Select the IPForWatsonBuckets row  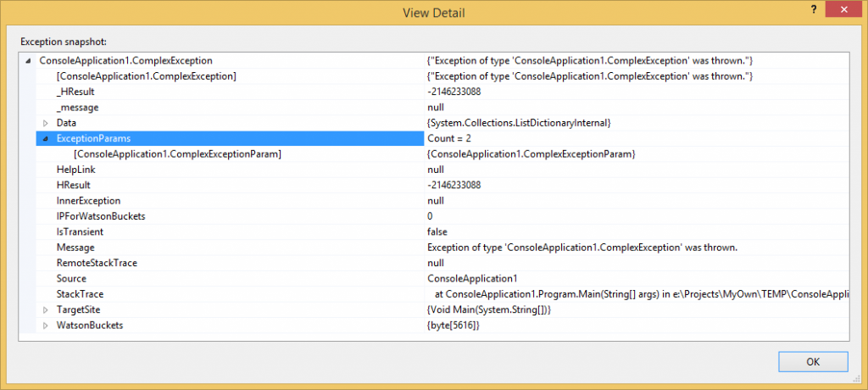[435, 216]
